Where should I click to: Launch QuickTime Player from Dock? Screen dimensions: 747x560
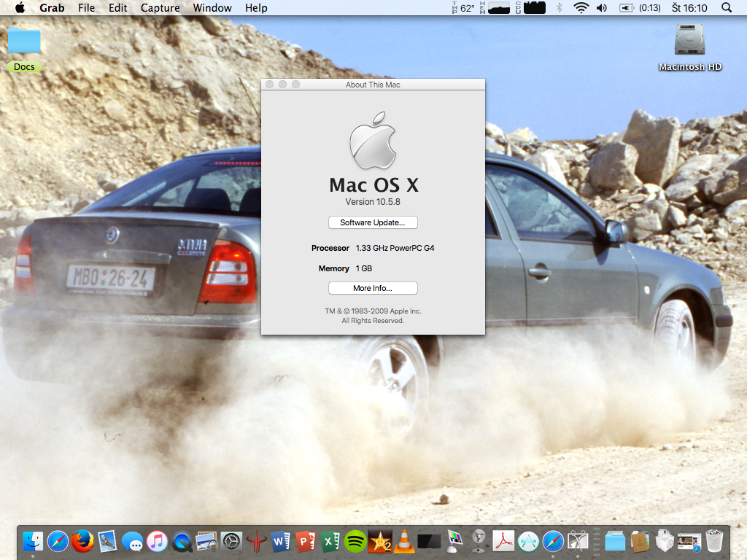tap(182, 542)
